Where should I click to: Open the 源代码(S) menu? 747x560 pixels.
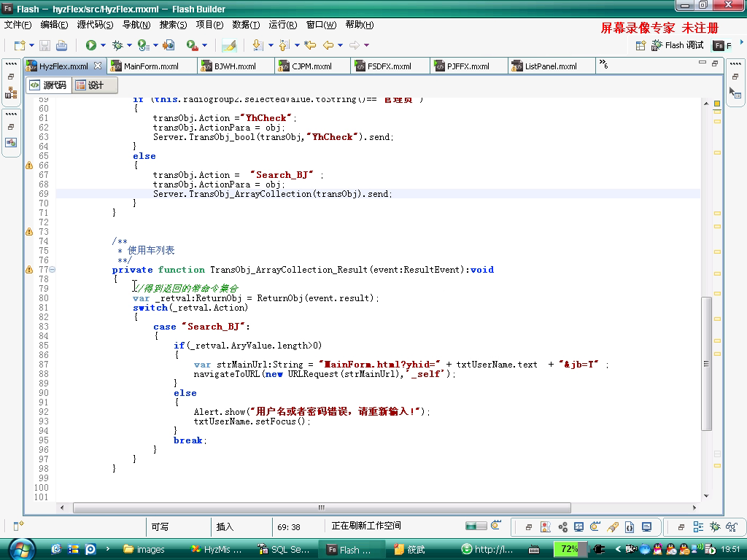95,25
